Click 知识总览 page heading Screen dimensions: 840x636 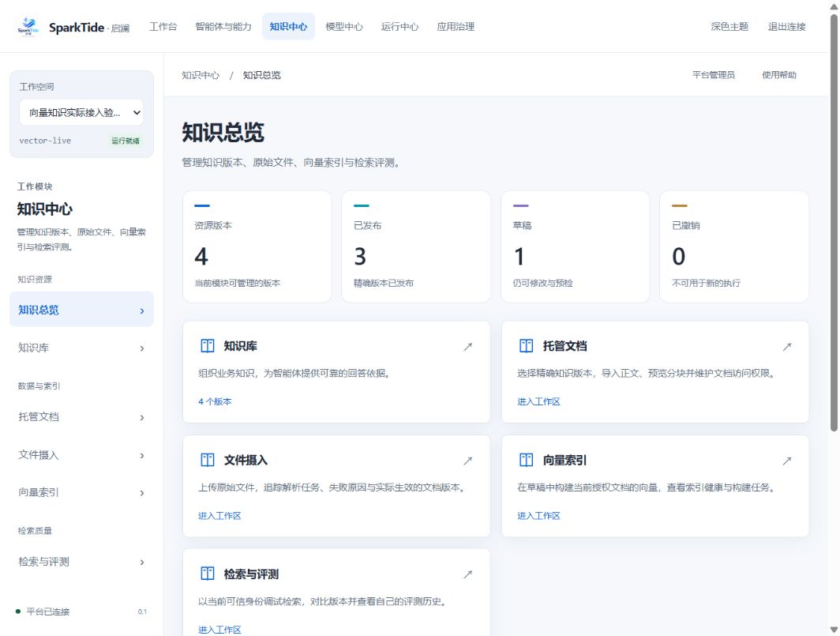click(223, 133)
